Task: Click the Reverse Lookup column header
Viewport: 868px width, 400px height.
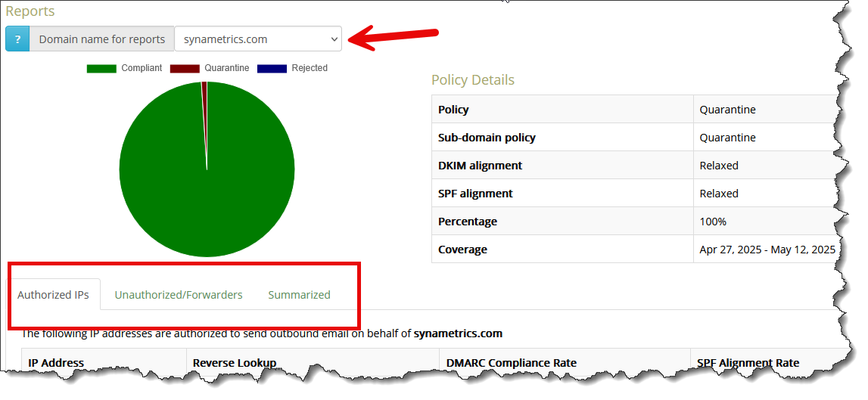Action: tap(235, 363)
